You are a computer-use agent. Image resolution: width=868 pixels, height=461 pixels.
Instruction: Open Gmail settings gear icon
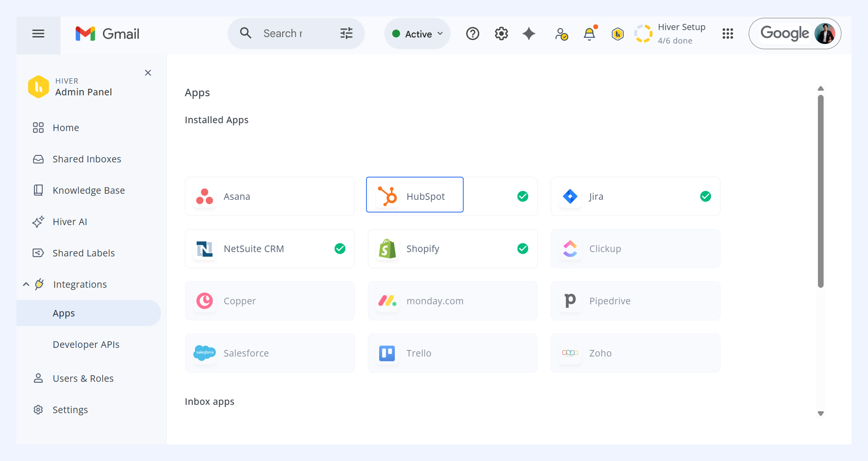[x=501, y=34]
